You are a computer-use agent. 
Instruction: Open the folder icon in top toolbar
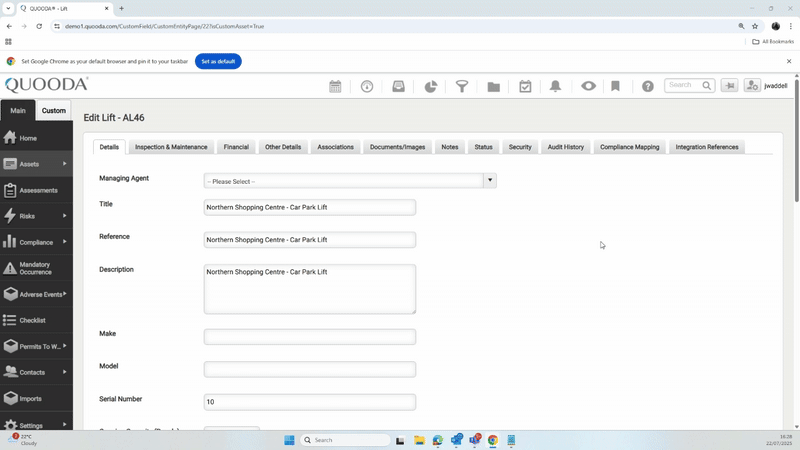click(493, 87)
